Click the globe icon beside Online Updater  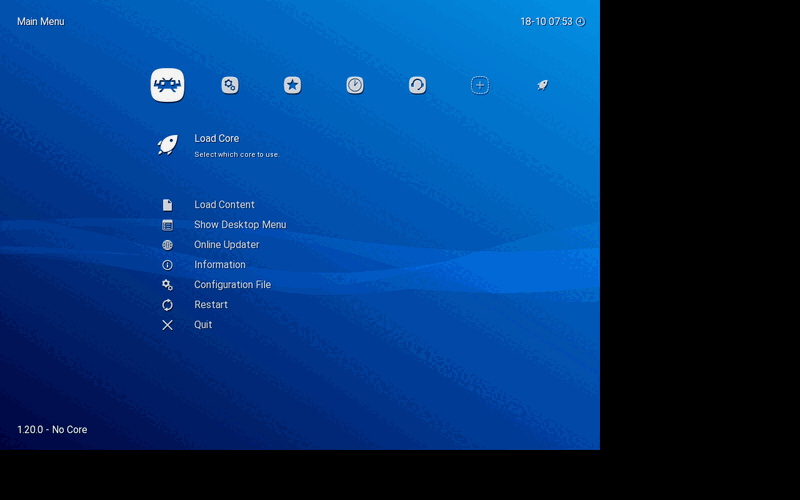coord(167,245)
